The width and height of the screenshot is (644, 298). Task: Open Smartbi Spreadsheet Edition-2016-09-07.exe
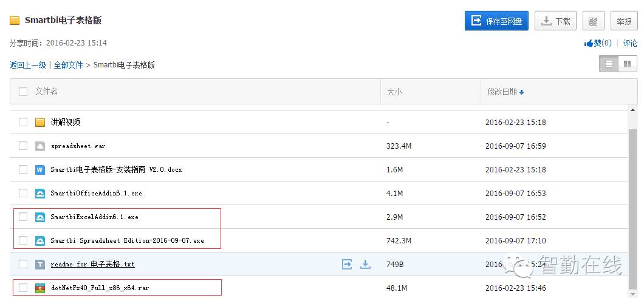pos(128,240)
